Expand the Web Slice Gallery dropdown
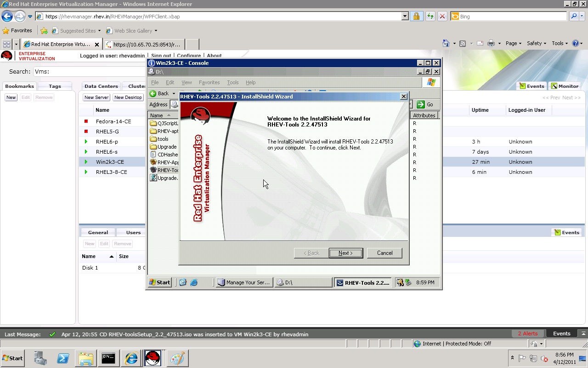The image size is (588, 368). pos(156,31)
